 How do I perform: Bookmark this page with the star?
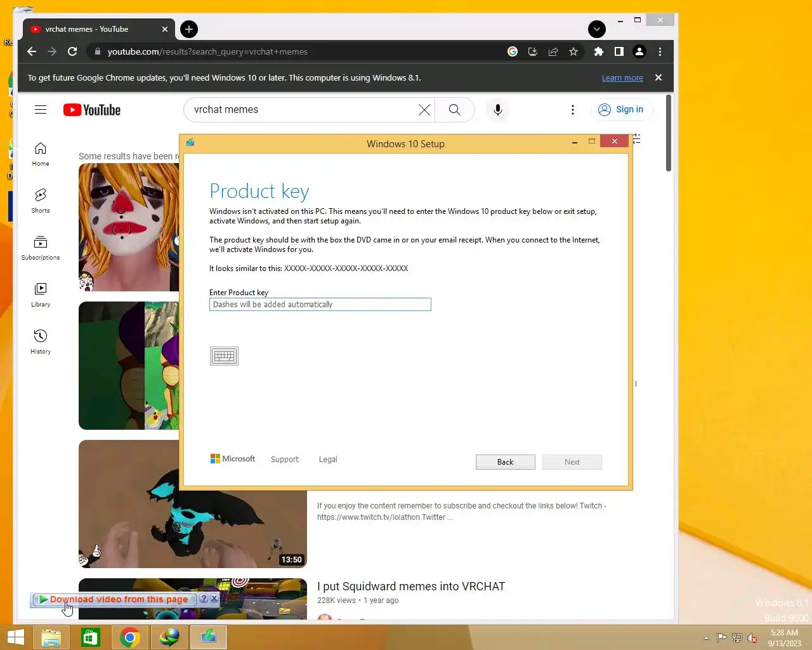[x=573, y=51]
